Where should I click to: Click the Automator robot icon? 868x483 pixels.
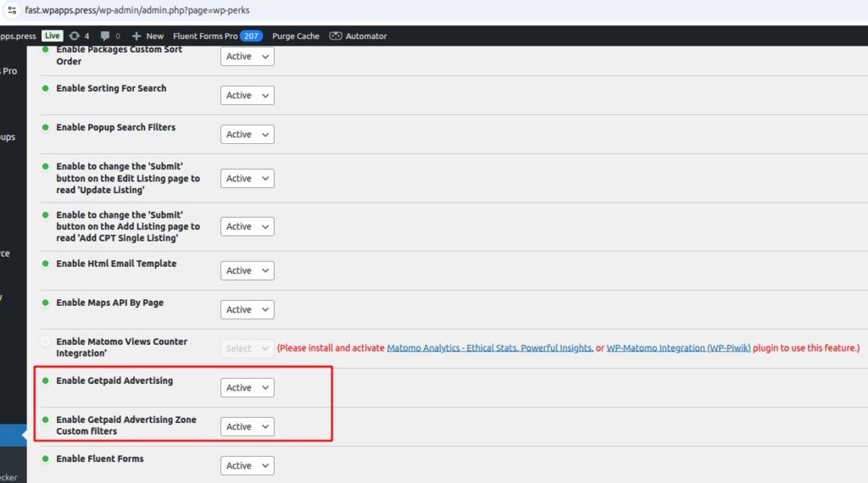coord(336,36)
